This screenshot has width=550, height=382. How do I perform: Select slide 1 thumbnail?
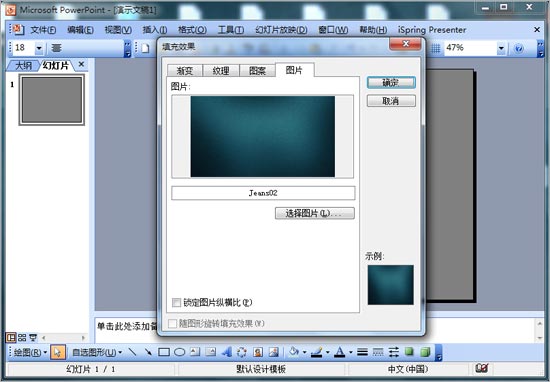[52, 100]
